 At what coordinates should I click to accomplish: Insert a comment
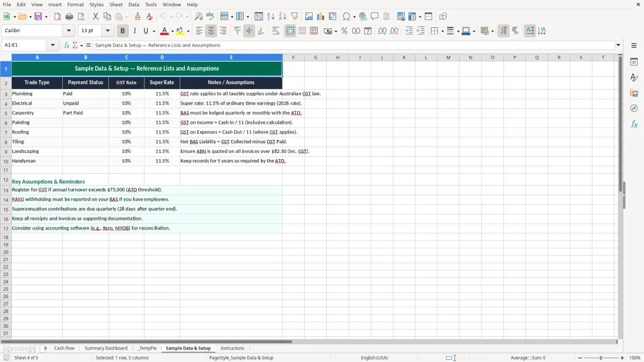point(375,17)
